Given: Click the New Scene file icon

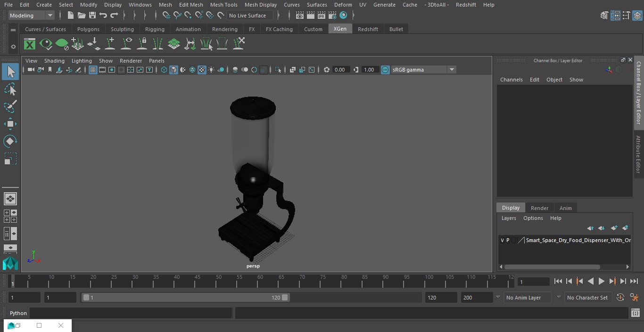Looking at the screenshot, I should (70, 16).
